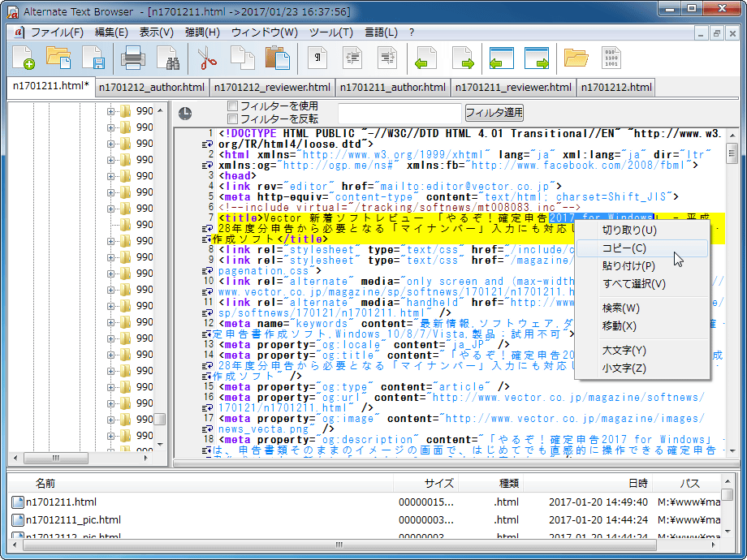Sort the file list by 日時 column

pos(588,484)
